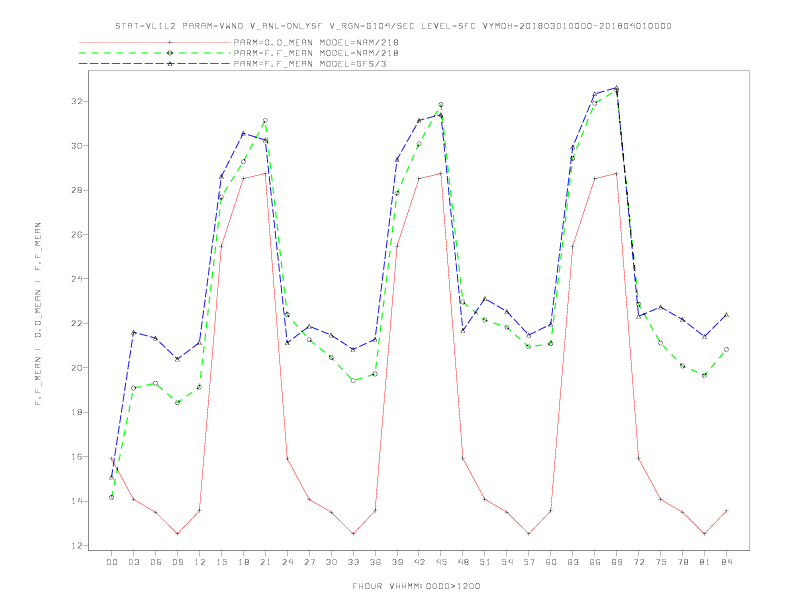Click y-axis tick value 20
792x612 pixels.
tap(77, 368)
